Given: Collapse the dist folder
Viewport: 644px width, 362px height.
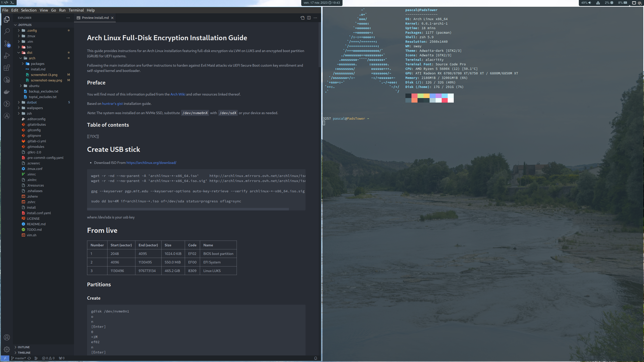Looking at the screenshot, I should (29, 53).
